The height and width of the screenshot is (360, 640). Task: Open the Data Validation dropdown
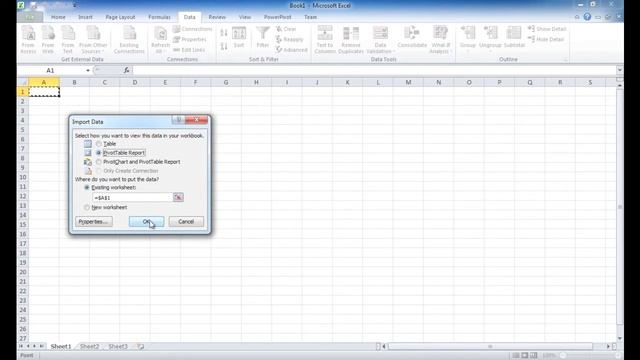380,39
